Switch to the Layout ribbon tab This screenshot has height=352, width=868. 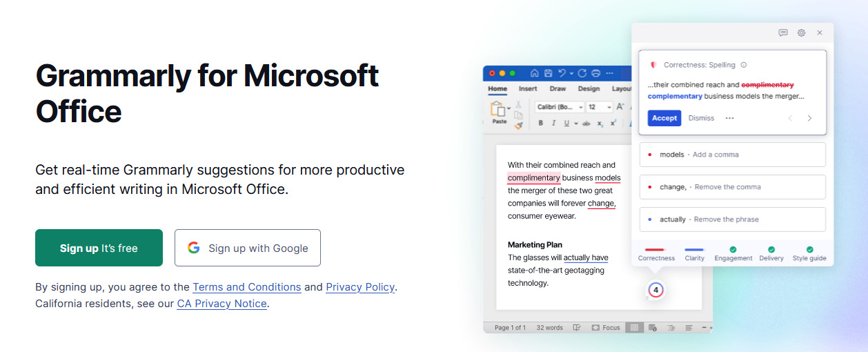pyautogui.click(x=622, y=89)
